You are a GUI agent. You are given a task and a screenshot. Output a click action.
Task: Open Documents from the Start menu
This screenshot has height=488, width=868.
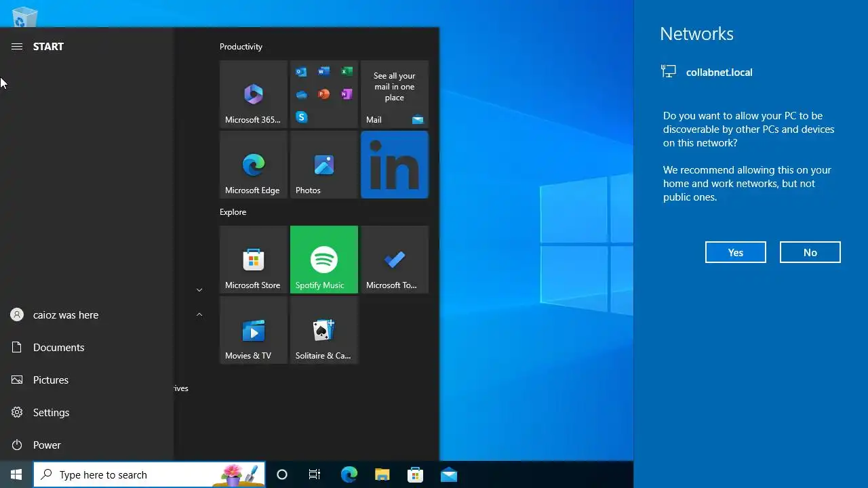click(x=87, y=347)
